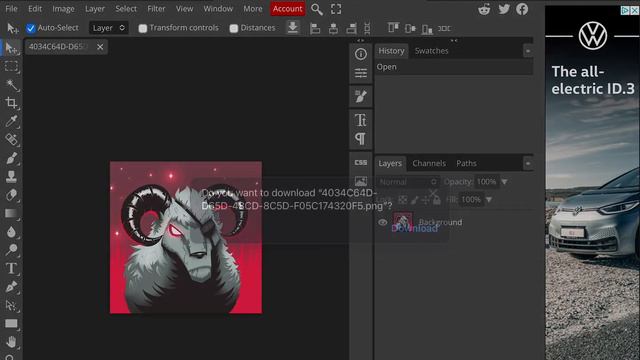The width and height of the screenshot is (640, 360).
Task: Open the More menu
Action: coord(253,9)
